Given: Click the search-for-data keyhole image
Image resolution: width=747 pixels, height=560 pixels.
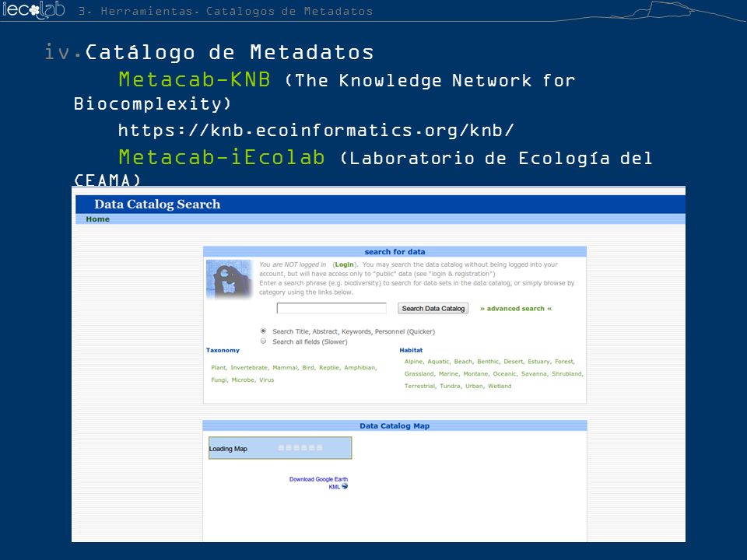Looking at the screenshot, I should pyautogui.click(x=229, y=279).
